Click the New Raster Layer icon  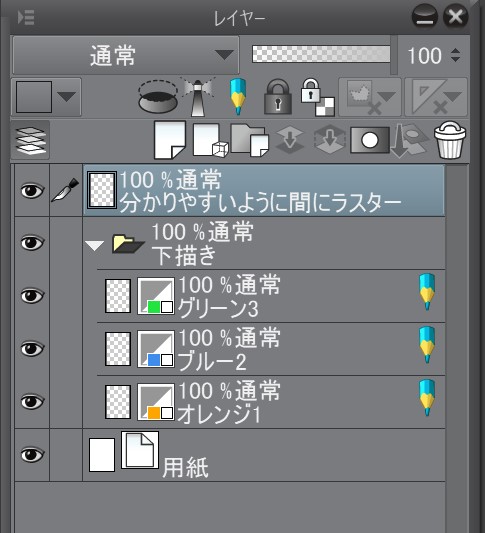tap(170, 140)
